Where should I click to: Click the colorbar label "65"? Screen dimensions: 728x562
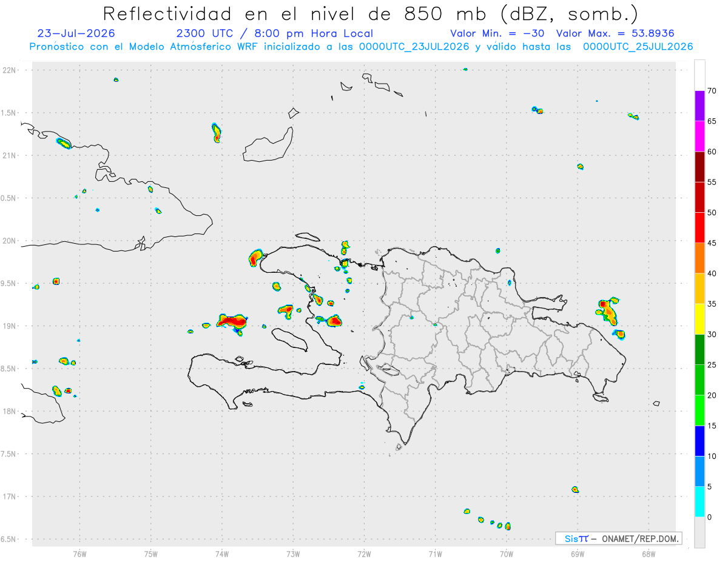[712, 121]
